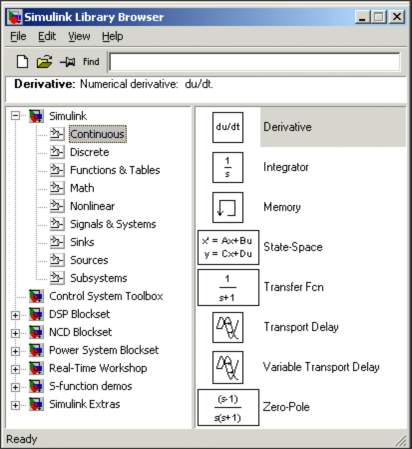Image resolution: width=412 pixels, height=449 pixels.
Task: Select the Nonlinear tree label
Action: 92,206
